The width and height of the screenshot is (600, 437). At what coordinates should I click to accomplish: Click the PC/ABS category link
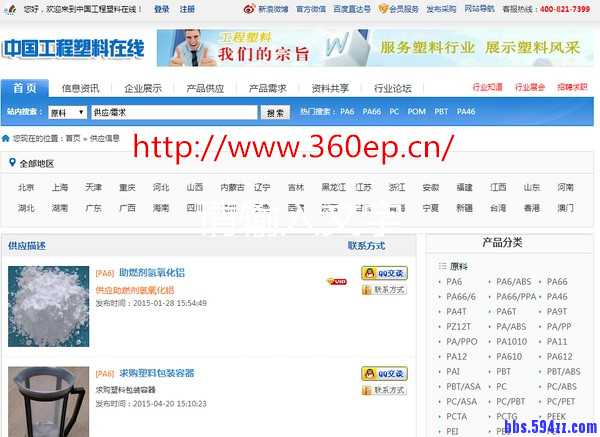point(561,387)
